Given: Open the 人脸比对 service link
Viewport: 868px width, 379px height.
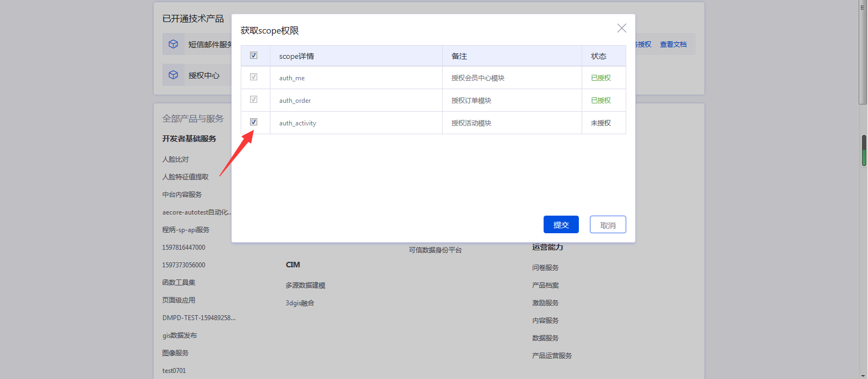Looking at the screenshot, I should pos(176,160).
